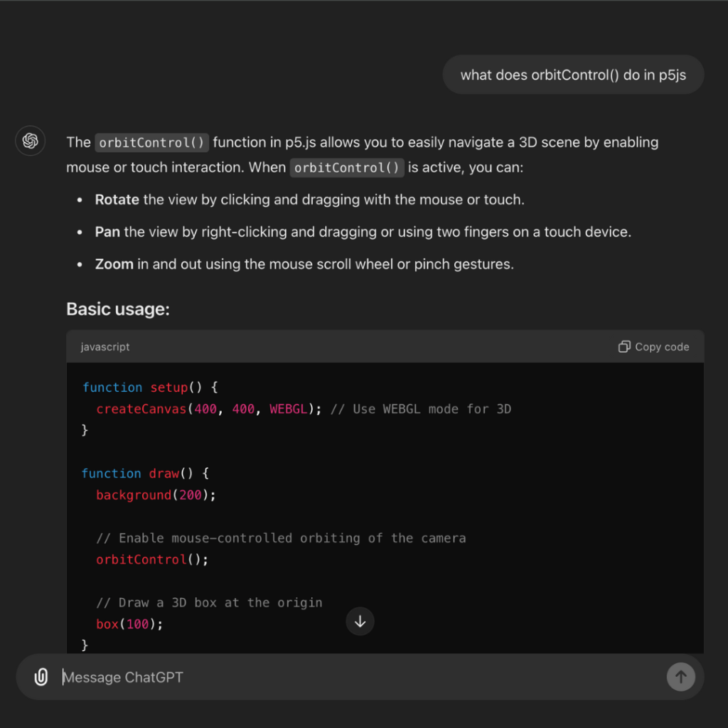The width and height of the screenshot is (728, 728).
Task: Click the javascript language label
Action: [105, 347]
